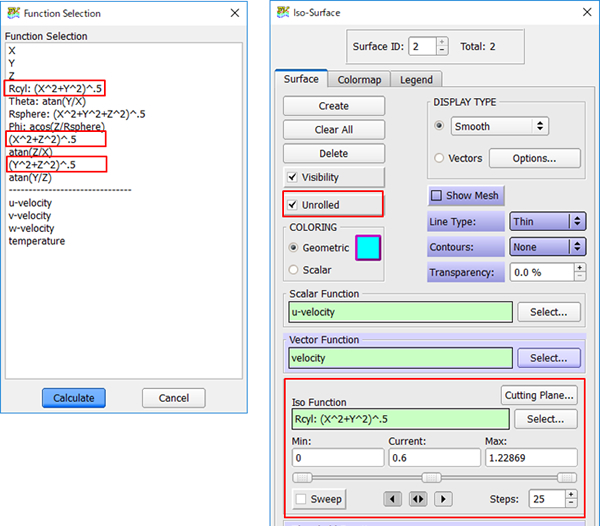600x526 pixels.
Task: Increase the Transparency percentage spinner
Action: 579,267
